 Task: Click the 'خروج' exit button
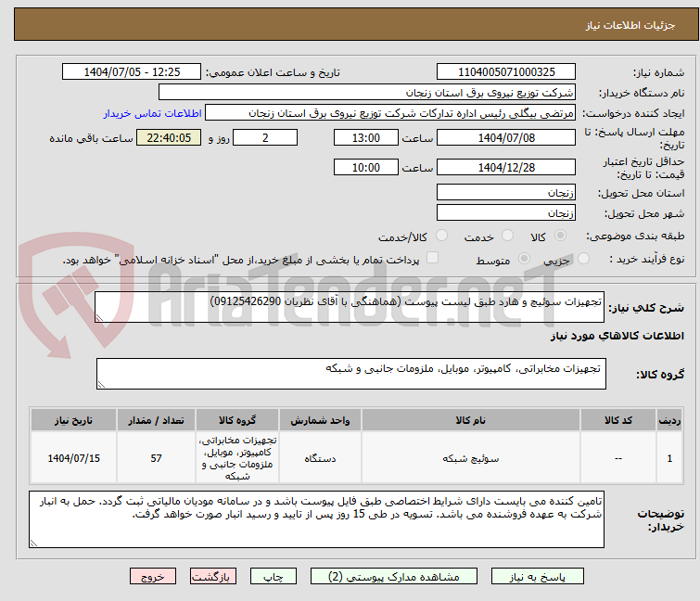click(152, 576)
